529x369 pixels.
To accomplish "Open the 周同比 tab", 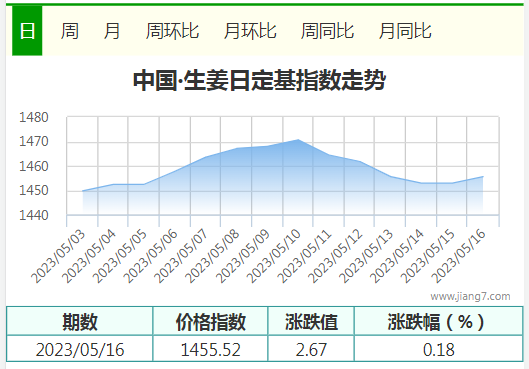I will 327,31.
